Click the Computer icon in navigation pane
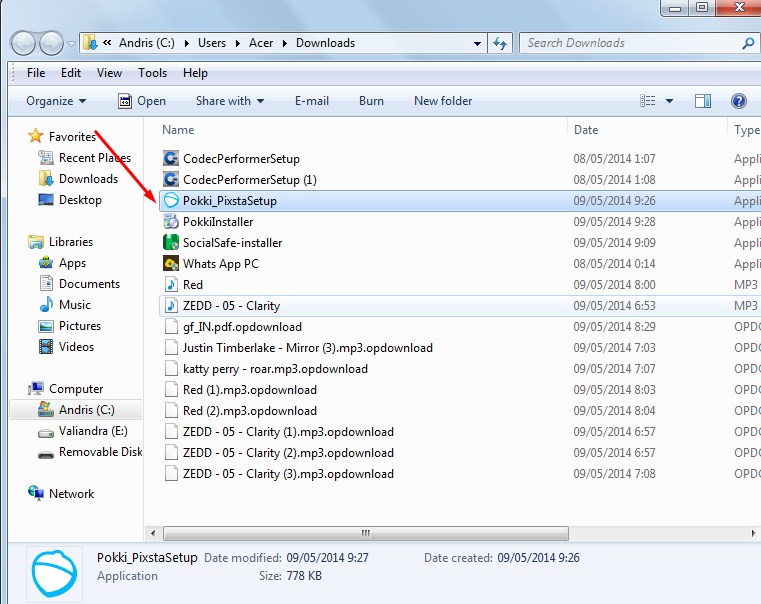761x604 pixels. (35, 388)
